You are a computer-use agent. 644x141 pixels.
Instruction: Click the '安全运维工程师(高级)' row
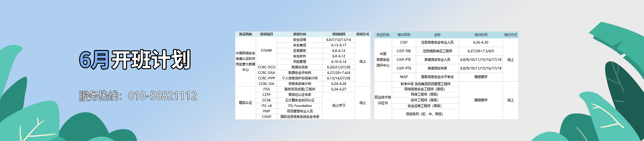(x=425, y=106)
